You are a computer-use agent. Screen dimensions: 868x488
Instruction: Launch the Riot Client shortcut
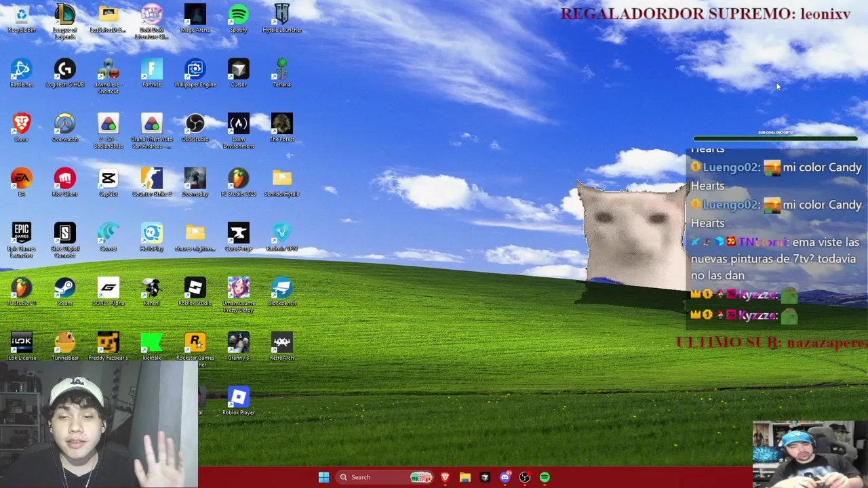pyautogui.click(x=65, y=183)
